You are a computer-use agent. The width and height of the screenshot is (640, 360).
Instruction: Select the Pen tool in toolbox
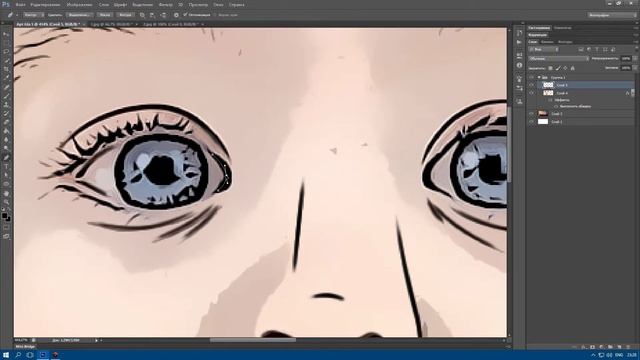6,158
